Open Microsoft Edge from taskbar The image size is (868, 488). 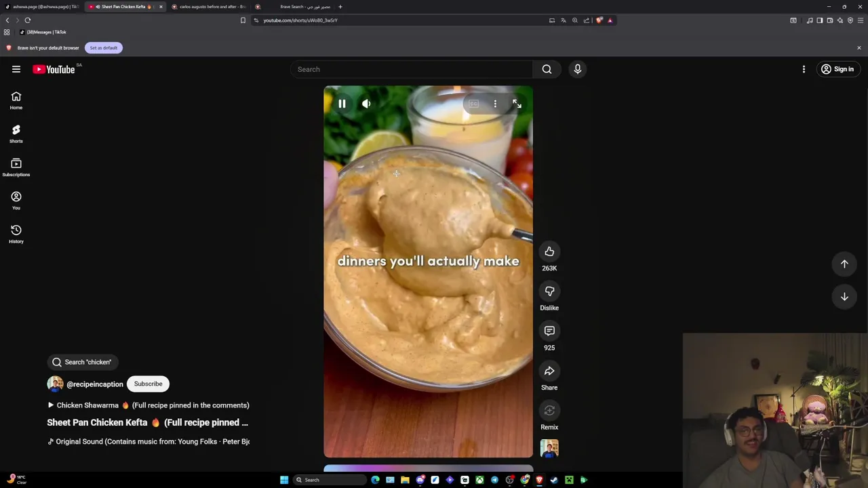click(375, 480)
